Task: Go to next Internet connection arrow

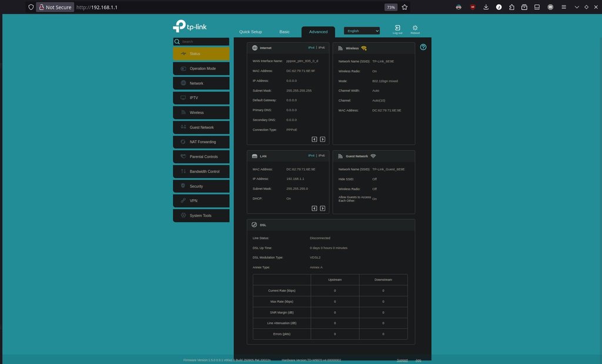Action: (x=322, y=139)
